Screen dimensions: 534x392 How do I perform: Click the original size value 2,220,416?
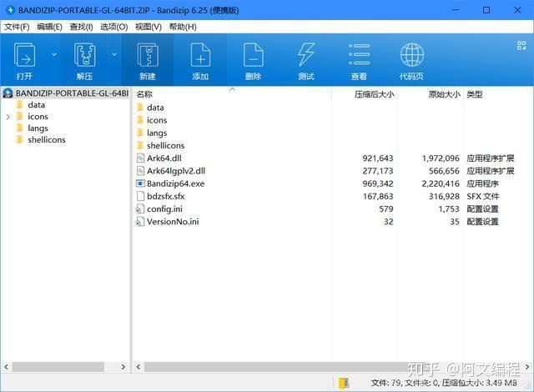click(441, 183)
